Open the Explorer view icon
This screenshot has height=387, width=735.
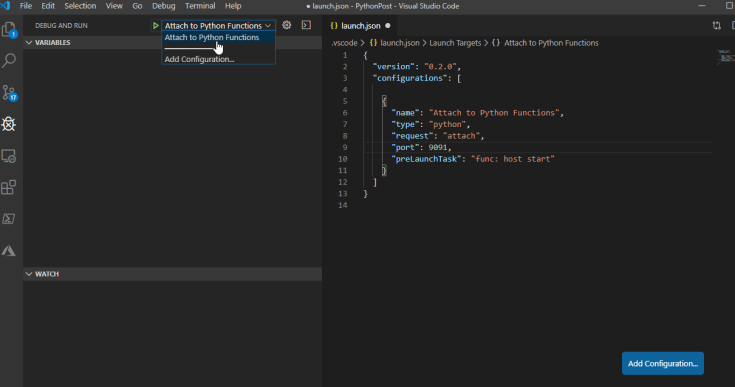9,30
